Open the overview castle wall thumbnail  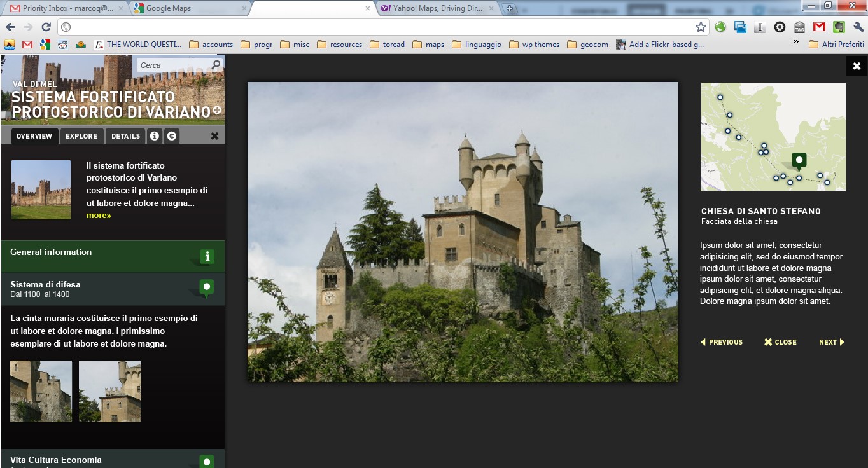41,190
